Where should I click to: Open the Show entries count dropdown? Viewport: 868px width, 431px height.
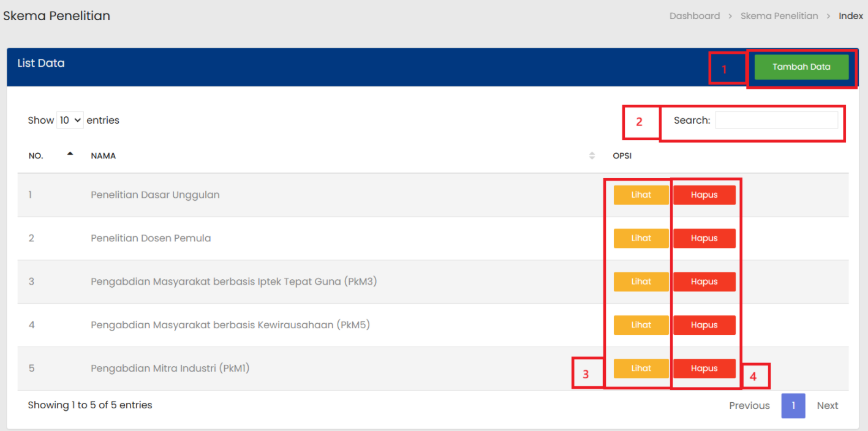click(x=70, y=121)
